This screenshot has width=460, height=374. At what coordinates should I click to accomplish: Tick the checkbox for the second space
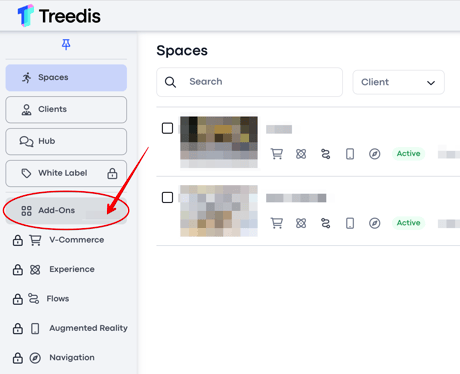(167, 198)
